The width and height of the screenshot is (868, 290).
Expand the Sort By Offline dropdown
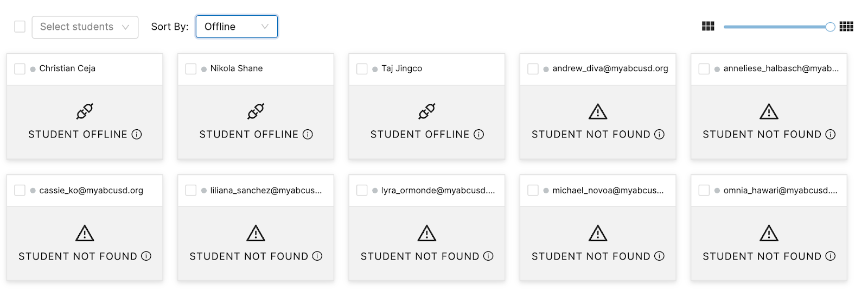(237, 27)
